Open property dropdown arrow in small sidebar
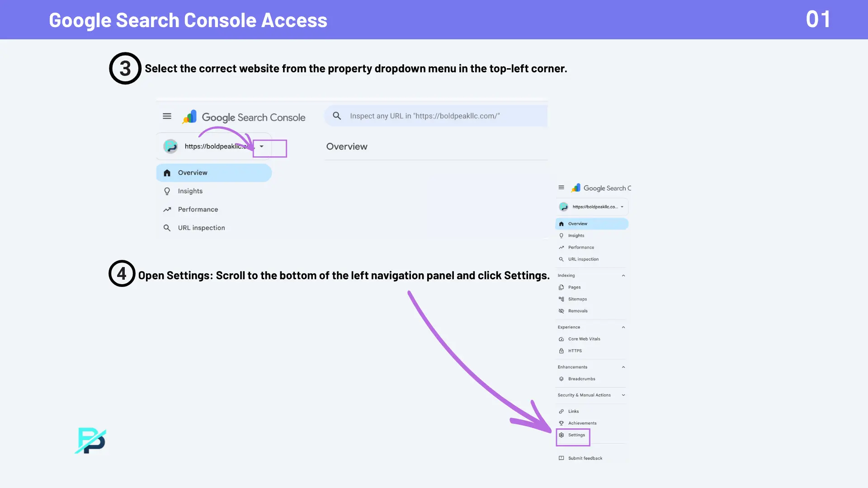Screen dimensions: 868x488 (622, 206)
